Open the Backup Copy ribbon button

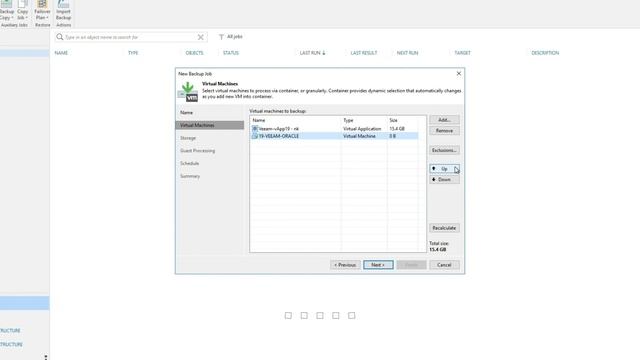tap(7, 10)
